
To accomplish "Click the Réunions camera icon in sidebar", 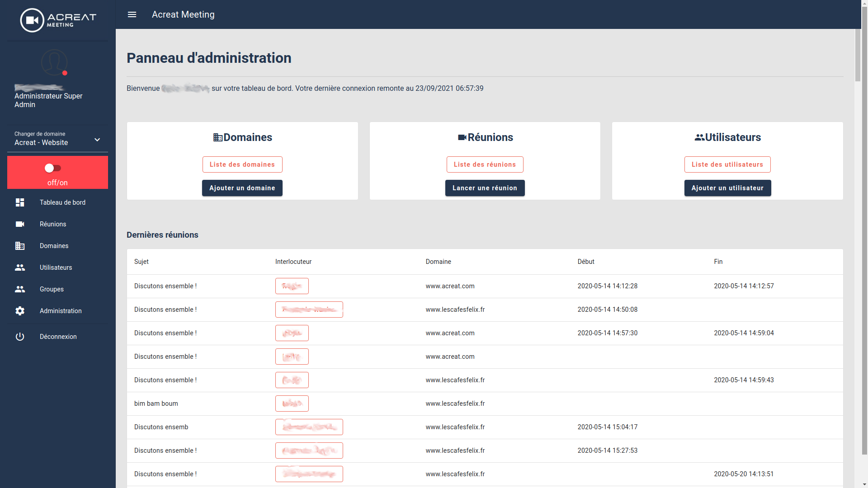I will point(20,224).
